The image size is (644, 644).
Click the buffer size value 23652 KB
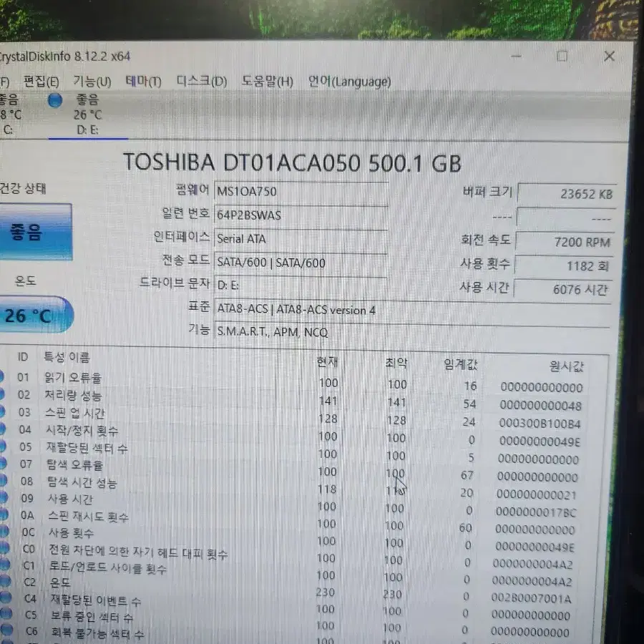567,193
